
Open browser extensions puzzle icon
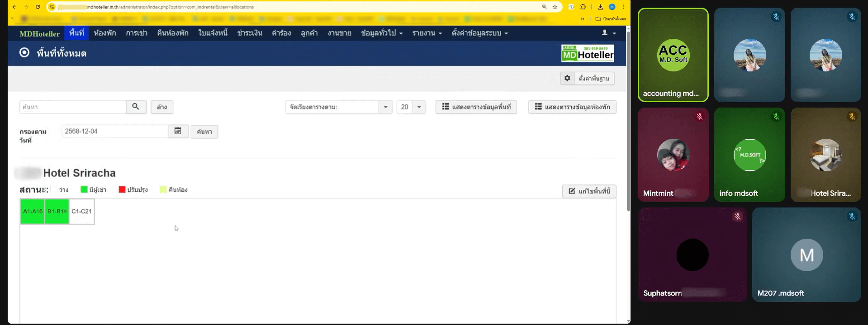(x=583, y=7)
